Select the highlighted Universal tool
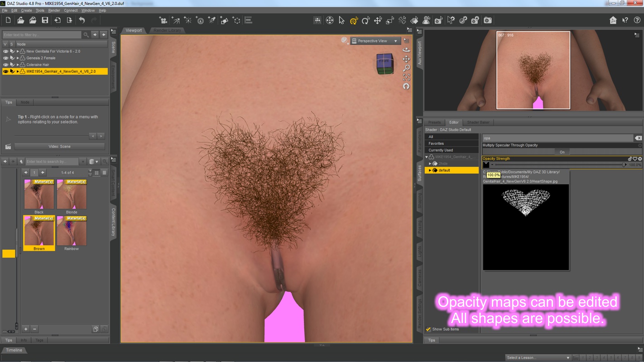 354,20
